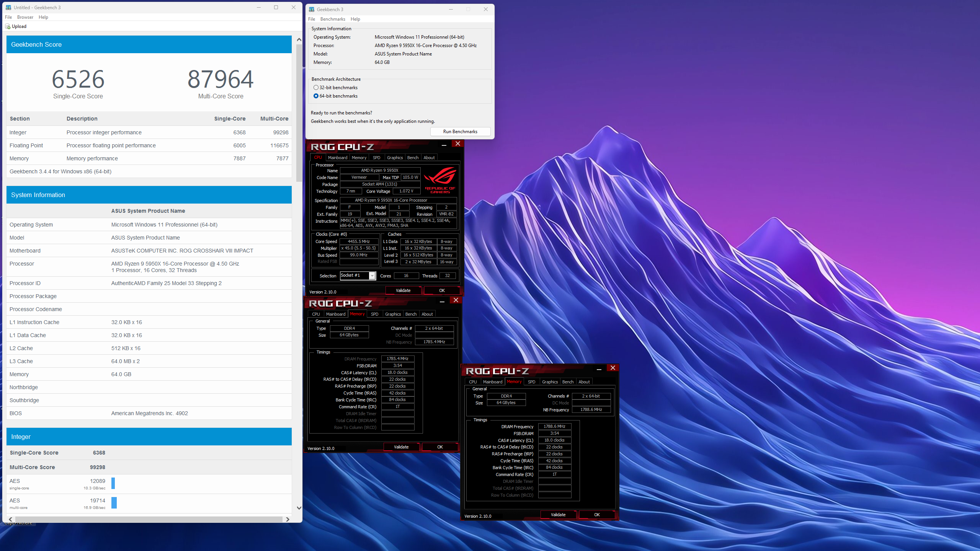This screenshot has height=551, width=980.
Task: Click the AES multi-core result bar
Action: 114,503
